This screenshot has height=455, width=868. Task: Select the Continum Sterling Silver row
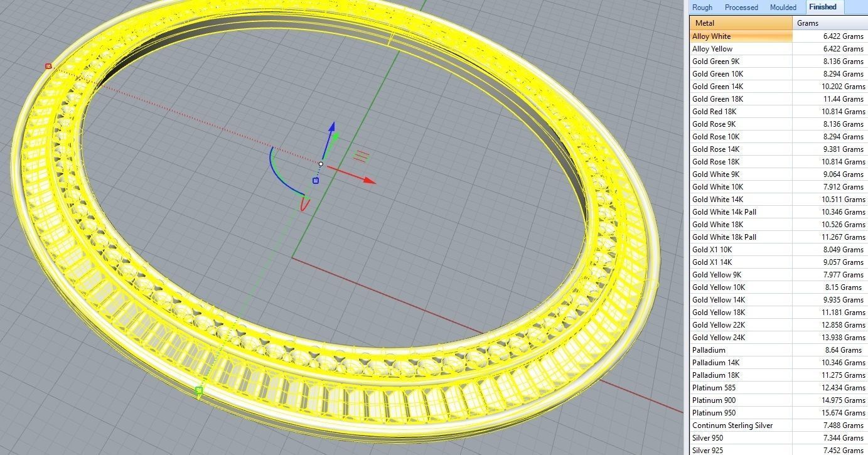pyautogui.click(x=778, y=426)
